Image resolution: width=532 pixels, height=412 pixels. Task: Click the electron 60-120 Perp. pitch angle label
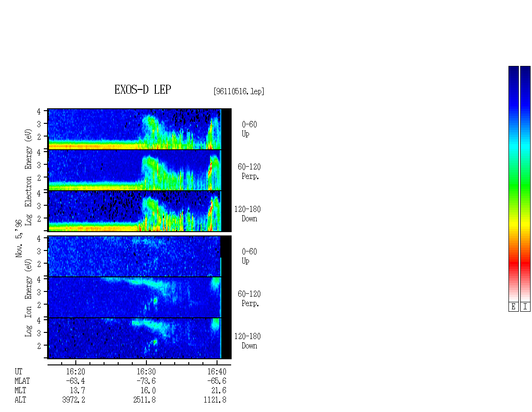click(249, 171)
